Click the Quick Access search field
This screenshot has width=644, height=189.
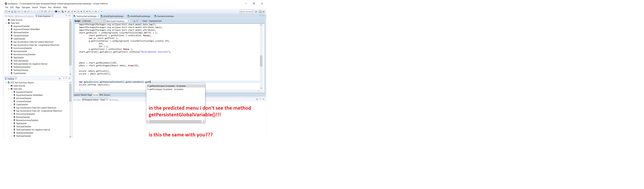click(x=246, y=11)
